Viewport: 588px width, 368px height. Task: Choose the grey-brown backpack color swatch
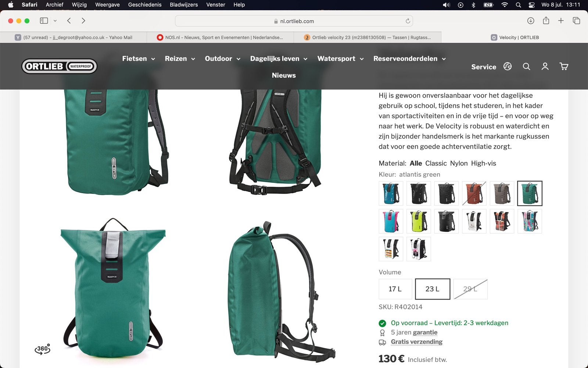click(x=502, y=193)
